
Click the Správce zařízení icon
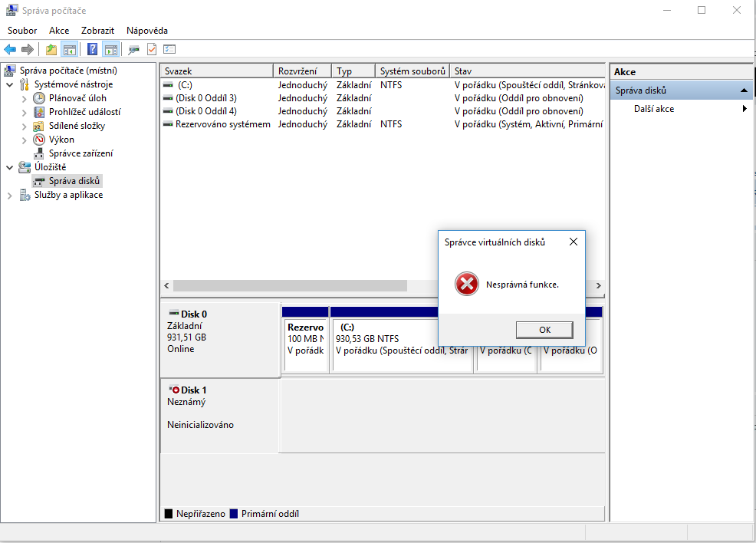(39, 153)
